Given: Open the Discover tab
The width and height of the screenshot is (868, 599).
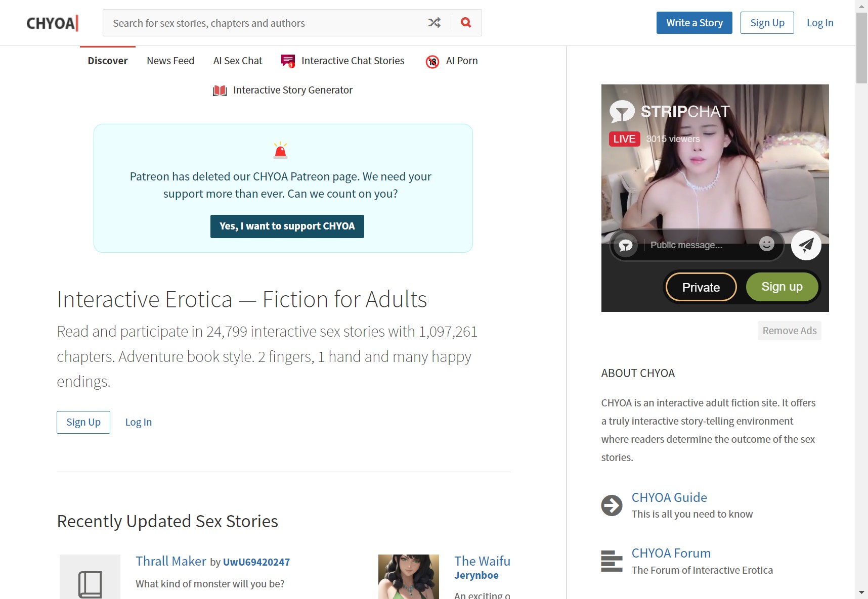Looking at the screenshot, I should pyautogui.click(x=107, y=61).
